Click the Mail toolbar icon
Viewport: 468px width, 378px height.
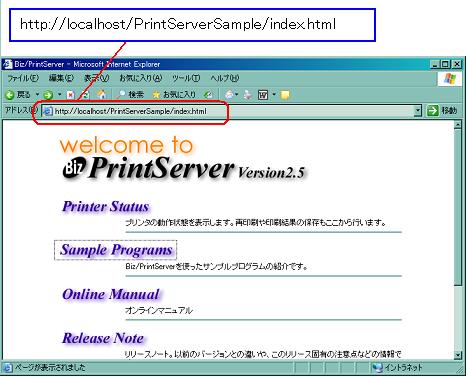click(229, 95)
